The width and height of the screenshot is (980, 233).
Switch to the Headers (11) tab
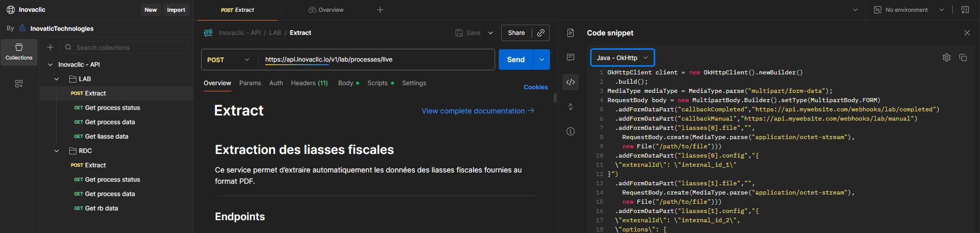pyautogui.click(x=309, y=83)
